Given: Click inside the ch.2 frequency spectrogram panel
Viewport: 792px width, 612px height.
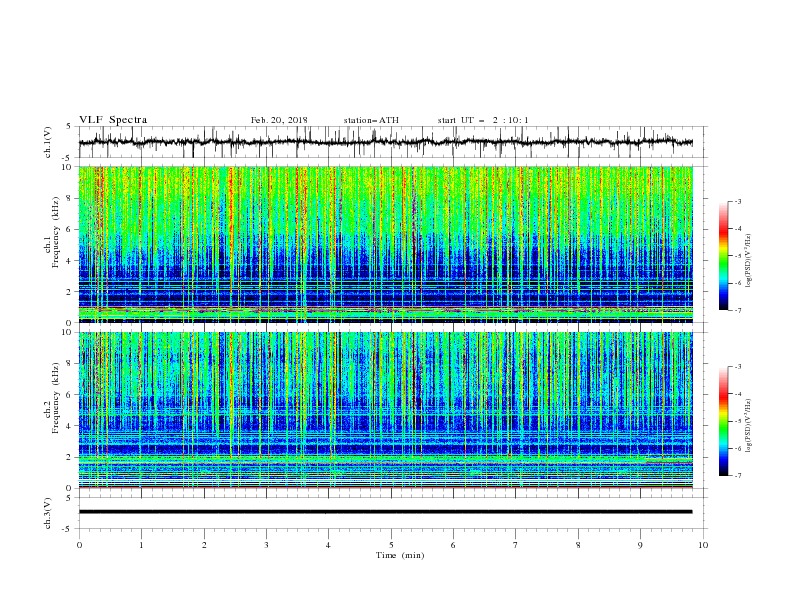Looking at the screenshot, I should click(385, 410).
